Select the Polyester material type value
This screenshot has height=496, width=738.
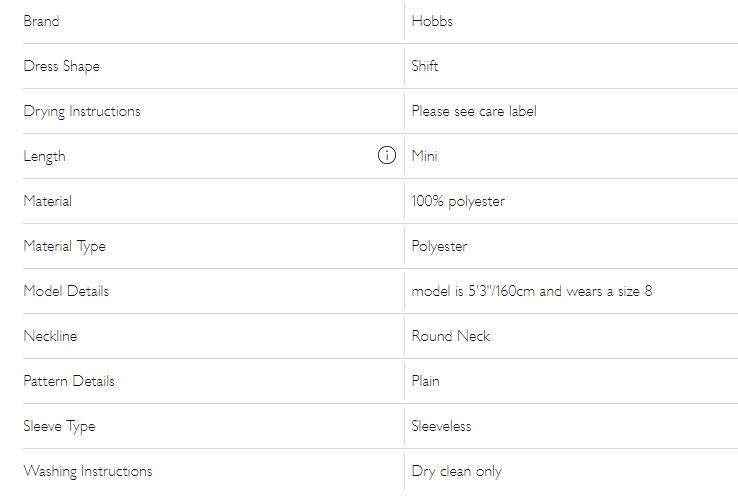(x=439, y=246)
